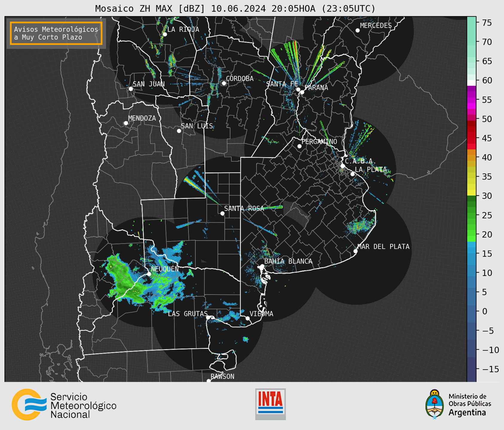This screenshot has width=504, height=430.
Task: Click the MAR DEL PLATA label text
Action: pos(383,246)
